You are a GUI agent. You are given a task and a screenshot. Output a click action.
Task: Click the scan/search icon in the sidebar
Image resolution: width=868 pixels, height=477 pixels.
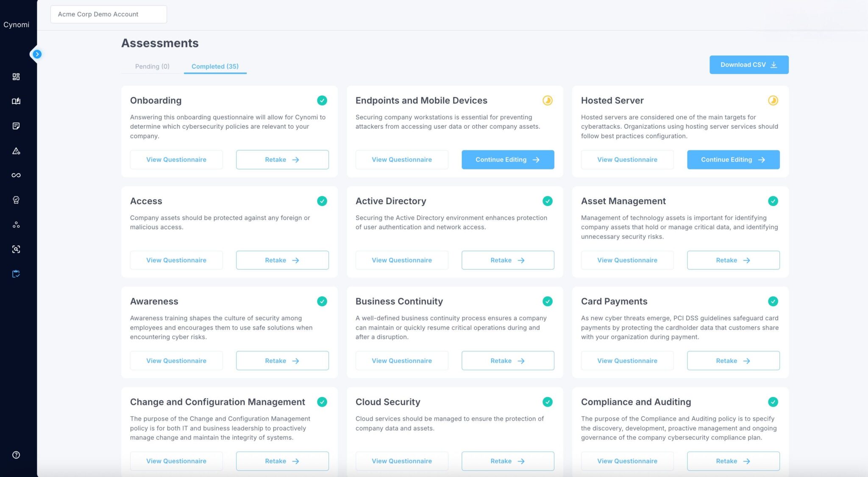tap(16, 249)
